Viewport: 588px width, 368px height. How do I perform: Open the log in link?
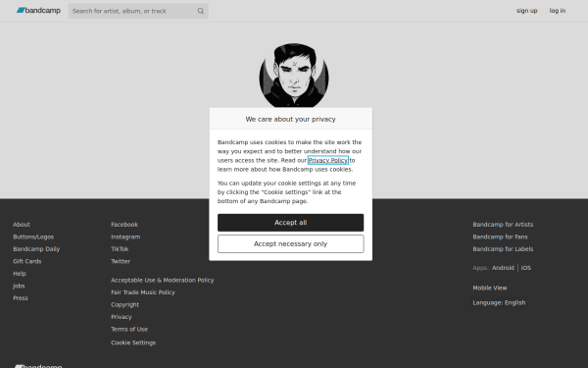tap(558, 11)
